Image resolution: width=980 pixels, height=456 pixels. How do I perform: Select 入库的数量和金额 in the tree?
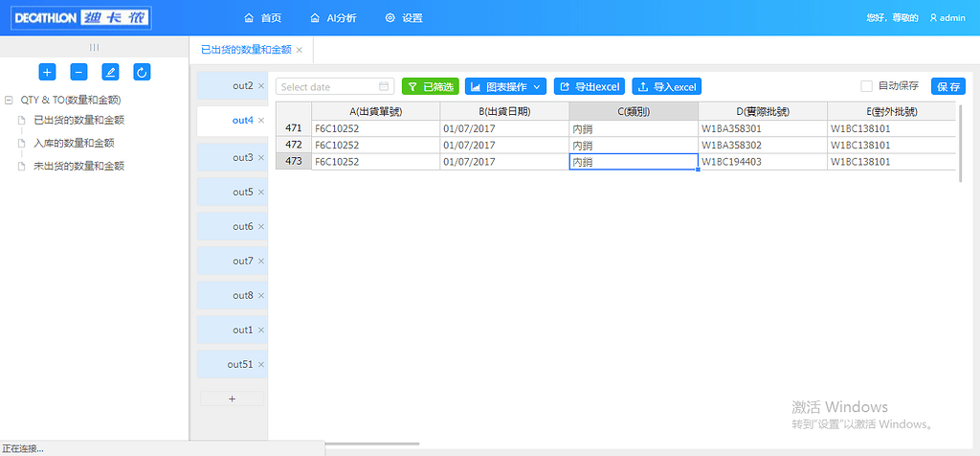click(x=74, y=143)
